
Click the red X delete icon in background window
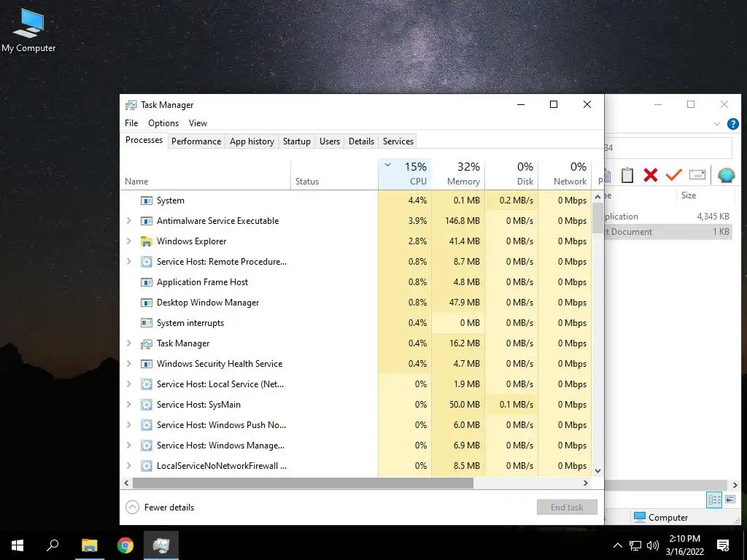650,175
